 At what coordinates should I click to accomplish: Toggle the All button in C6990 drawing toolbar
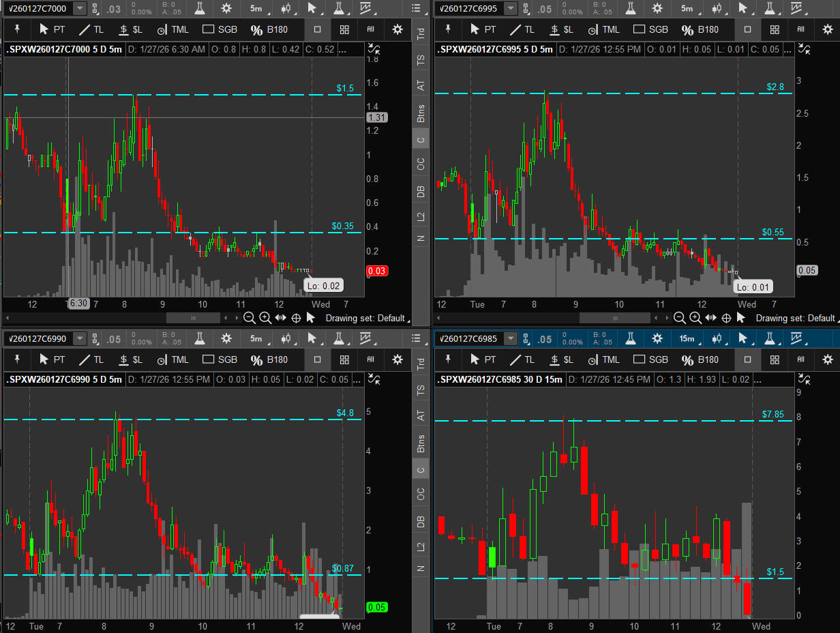pyautogui.click(x=371, y=359)
